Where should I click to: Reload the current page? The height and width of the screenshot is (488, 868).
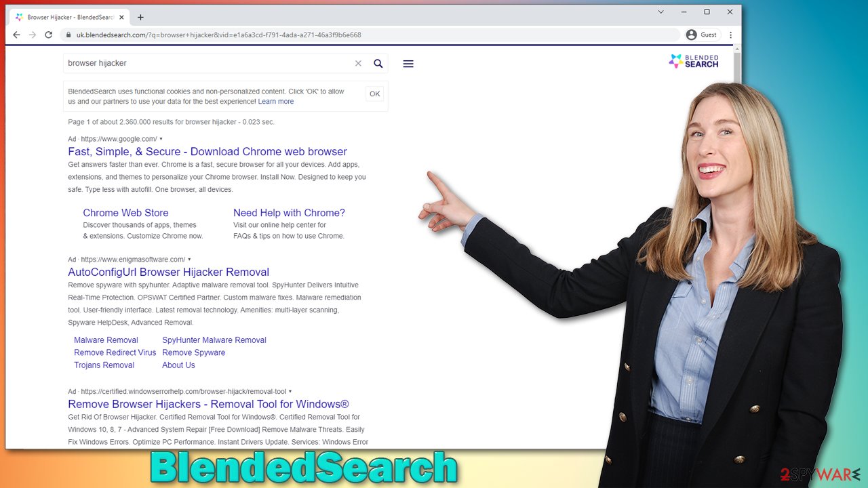pyautogui.click(x=48, y=35)
